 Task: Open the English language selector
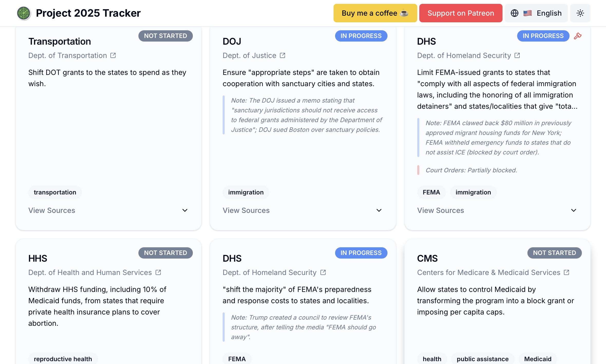coord(536,13)
